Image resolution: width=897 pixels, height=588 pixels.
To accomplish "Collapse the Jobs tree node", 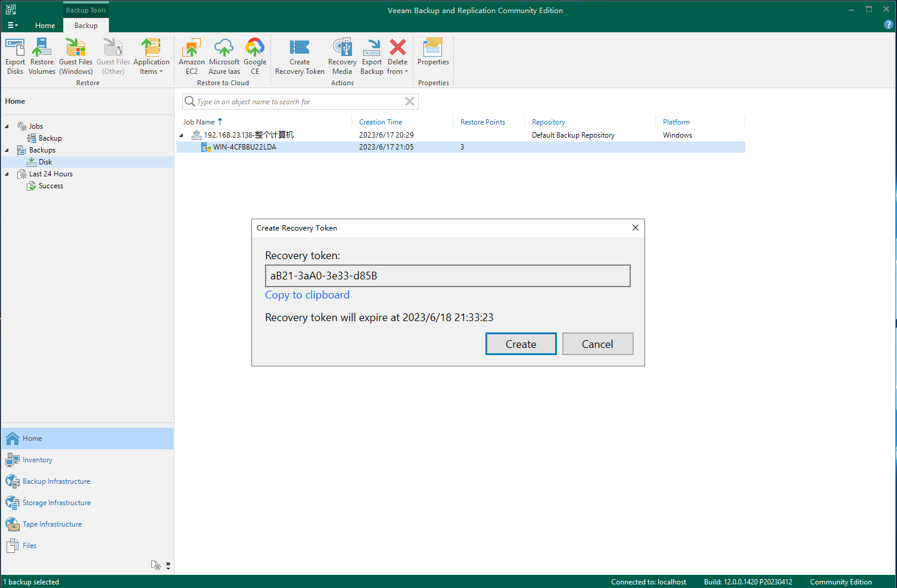I will 7,126.
